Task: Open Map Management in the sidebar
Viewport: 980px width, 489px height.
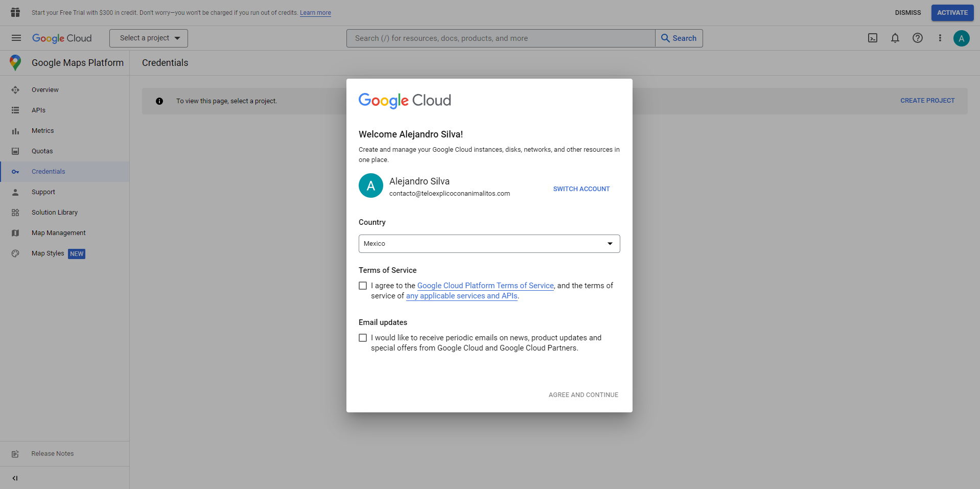Action: click(x=58, y=233)
